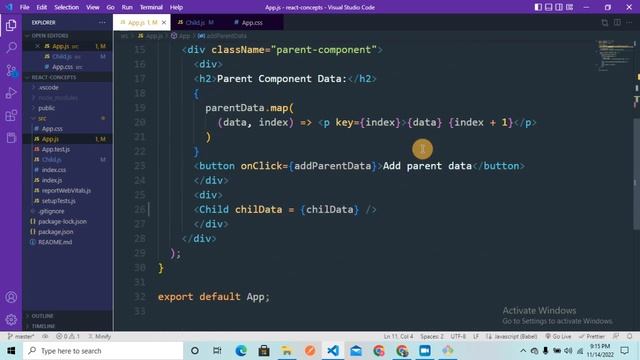Open File Explorer from taskbar
The width and height of the screenshot is (640, 360).
pyautogui.click(x=287, y=351)
